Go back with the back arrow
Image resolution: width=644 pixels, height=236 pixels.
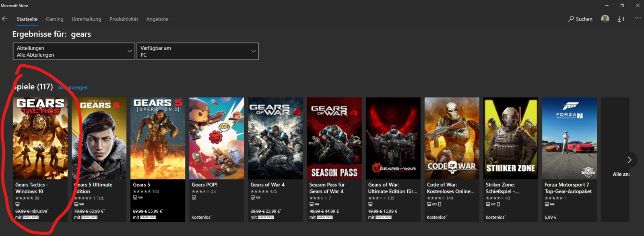[x=5, y=19]
